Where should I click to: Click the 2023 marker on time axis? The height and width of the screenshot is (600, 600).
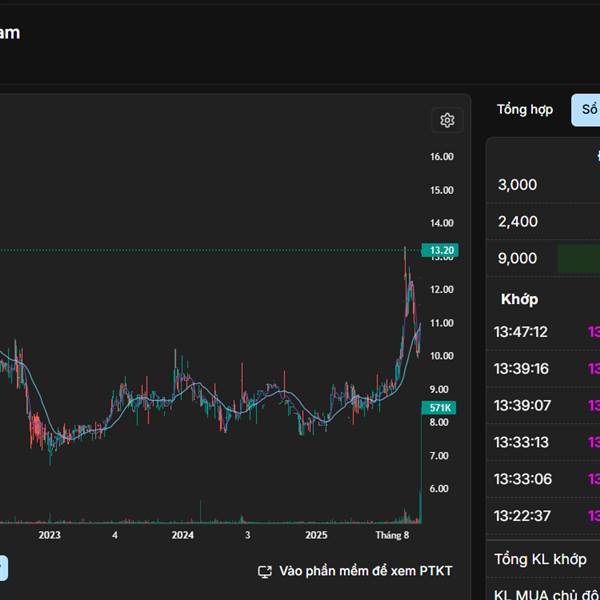[49, 535]
